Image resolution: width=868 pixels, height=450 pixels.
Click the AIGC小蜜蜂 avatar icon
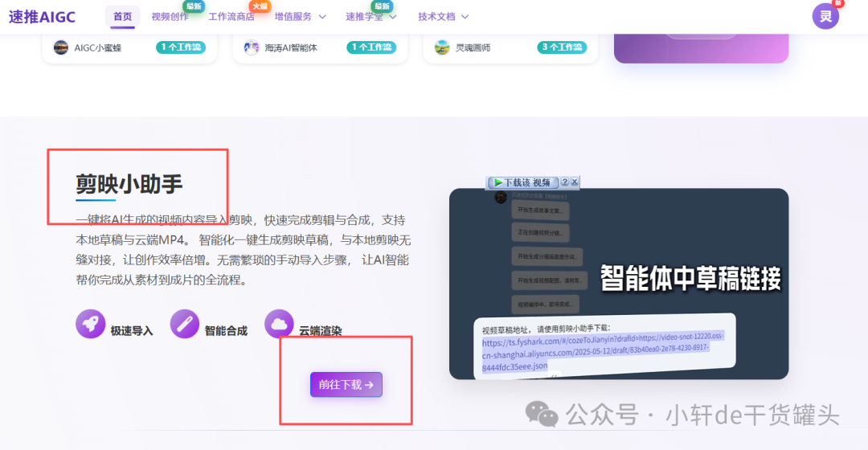click(61, 47)
